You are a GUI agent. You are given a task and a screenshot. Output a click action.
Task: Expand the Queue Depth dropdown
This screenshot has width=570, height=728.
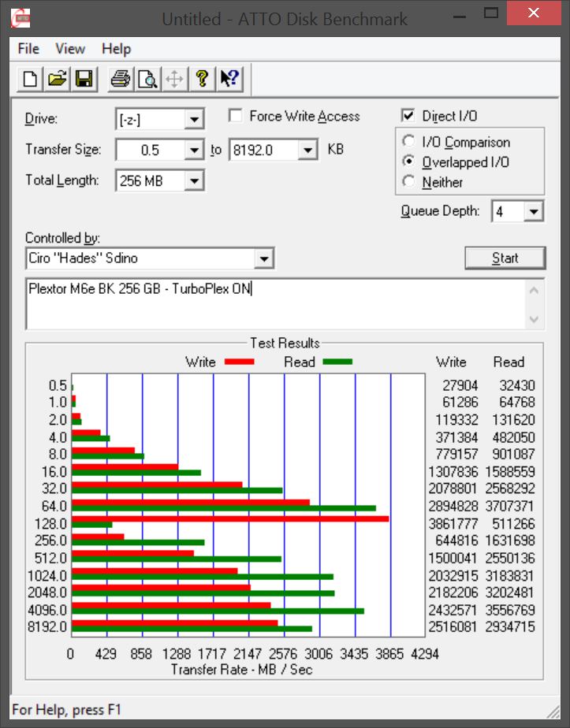(534, 211)
